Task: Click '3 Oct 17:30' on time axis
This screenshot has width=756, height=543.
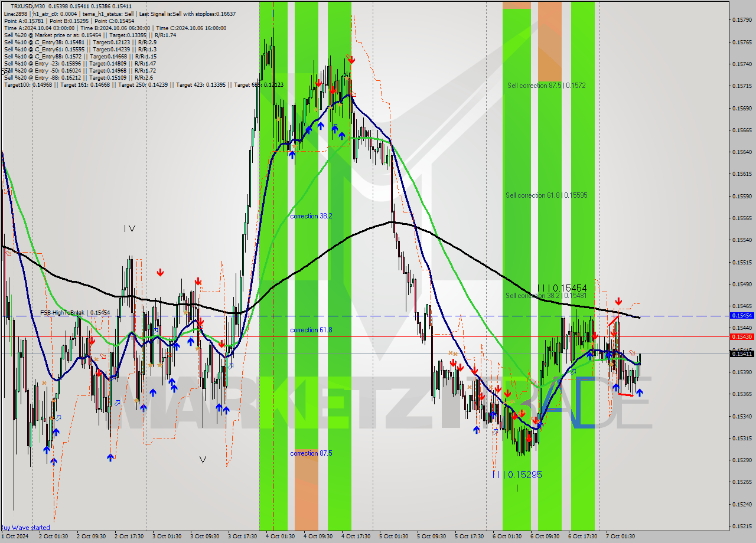Action: point(243,537)
